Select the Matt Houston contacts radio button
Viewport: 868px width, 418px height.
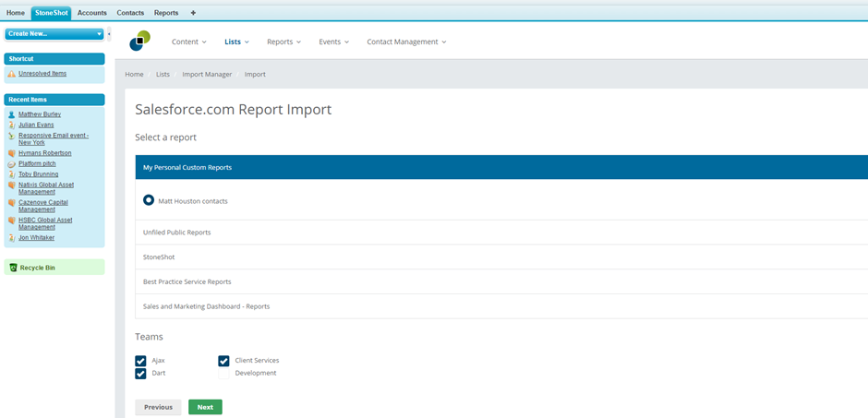pyautogui.click(x=149, y=200)
